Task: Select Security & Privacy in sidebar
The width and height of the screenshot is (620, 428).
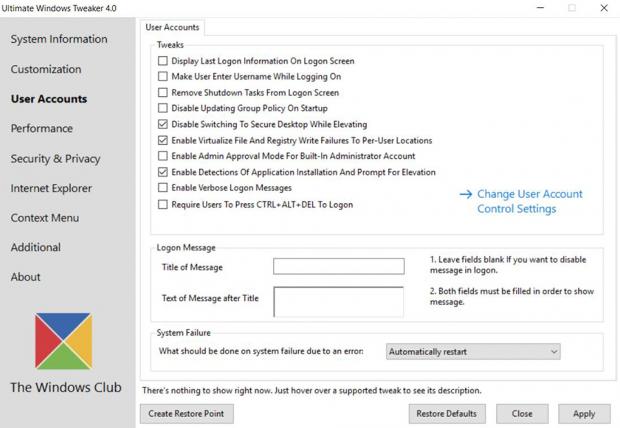Action: pyautogui.click(x=56, y=159)
